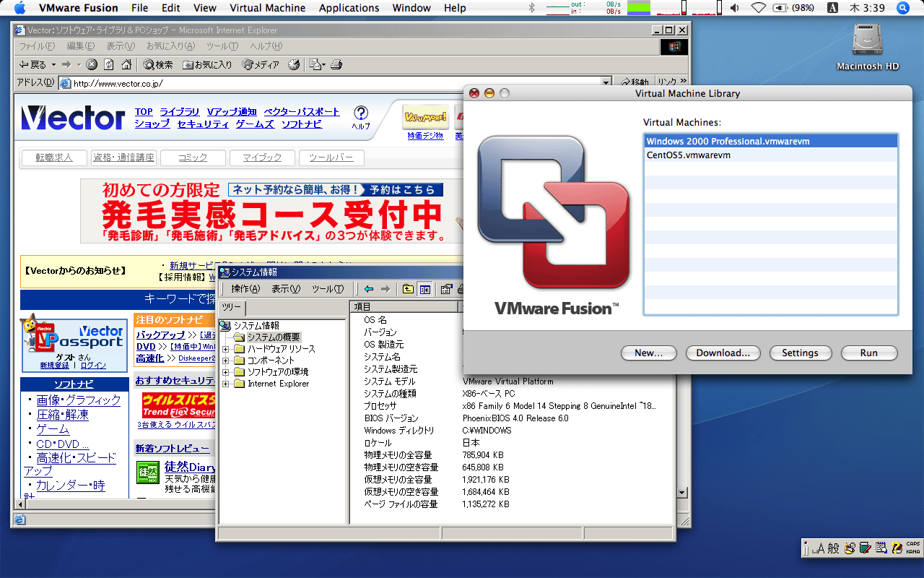924x578 pixels.
Task: Click the IE Print icon
Action: 336,65
